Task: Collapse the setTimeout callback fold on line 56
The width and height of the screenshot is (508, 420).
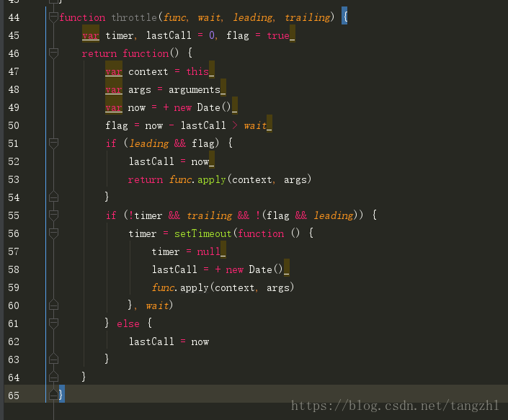Action: [53, 233]
